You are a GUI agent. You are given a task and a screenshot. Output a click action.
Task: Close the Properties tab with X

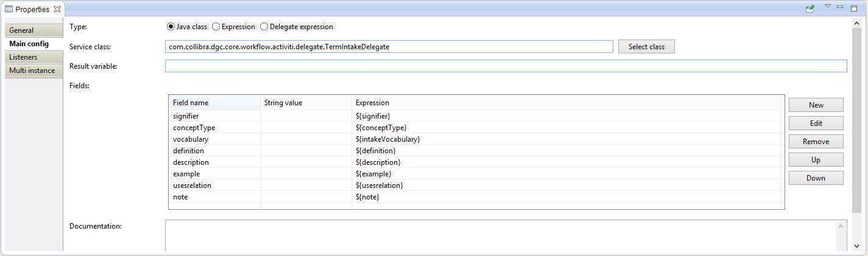point(57,9)
